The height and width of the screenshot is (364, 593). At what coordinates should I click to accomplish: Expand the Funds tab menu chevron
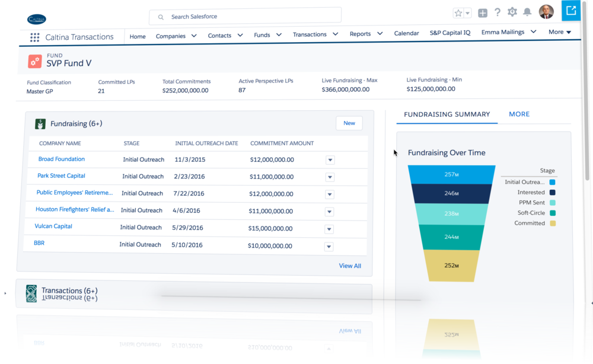tap(279, 35)
